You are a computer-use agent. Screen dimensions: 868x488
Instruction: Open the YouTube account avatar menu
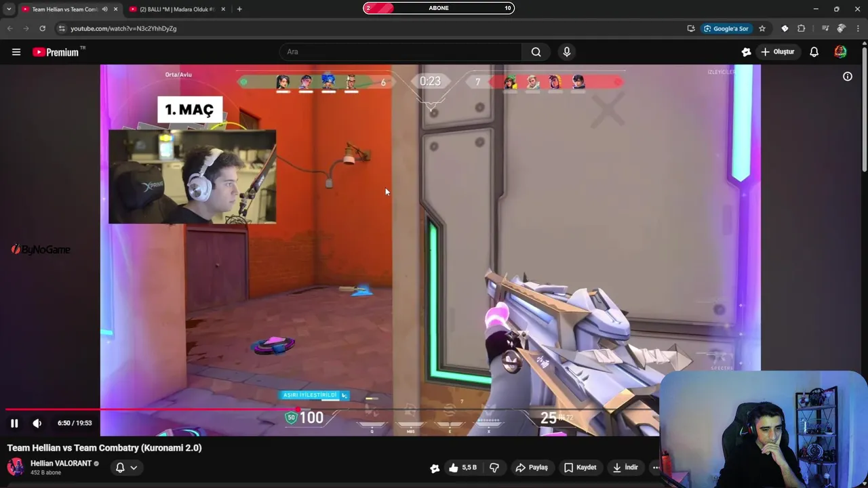[x=840, y=52]
